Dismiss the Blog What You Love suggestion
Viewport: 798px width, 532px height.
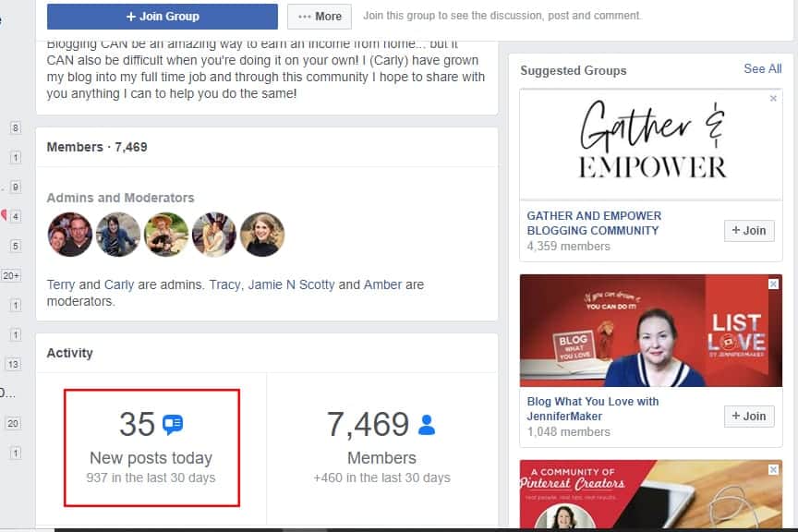(x=774, y=284)
